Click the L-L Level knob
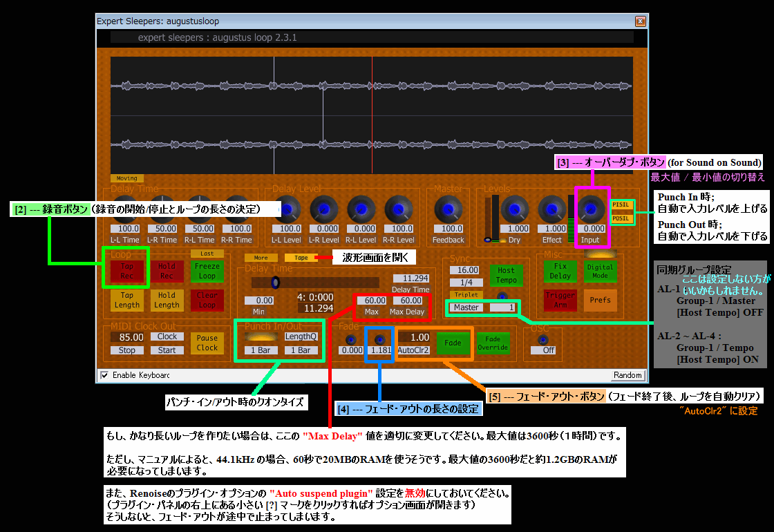This screenshot has height=532, width=774. click(287, 209)
